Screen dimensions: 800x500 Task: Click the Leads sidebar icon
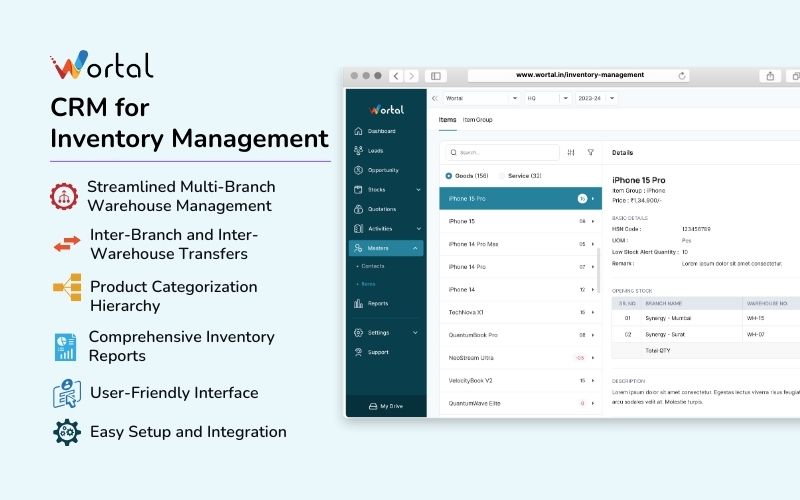(x=359, y=151)
